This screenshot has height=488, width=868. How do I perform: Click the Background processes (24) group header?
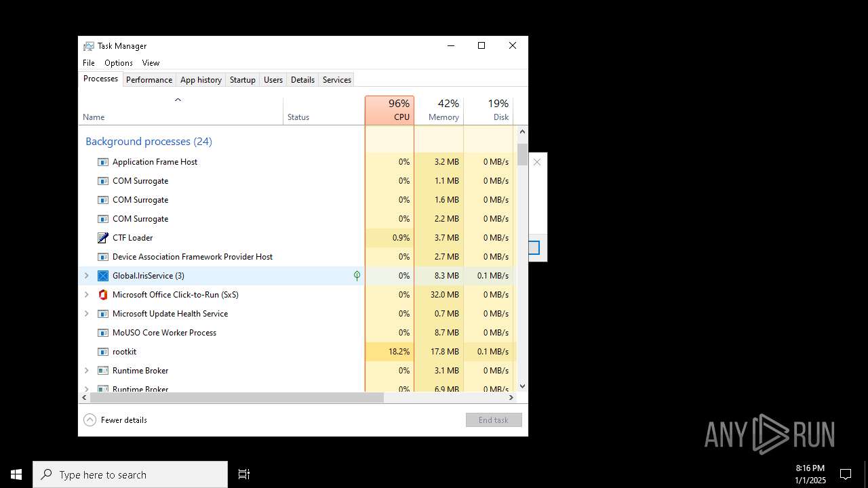149,142
